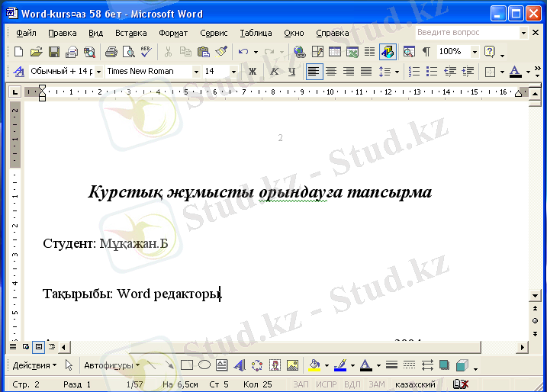Select the Oval drawing tool

coord(204,365)
